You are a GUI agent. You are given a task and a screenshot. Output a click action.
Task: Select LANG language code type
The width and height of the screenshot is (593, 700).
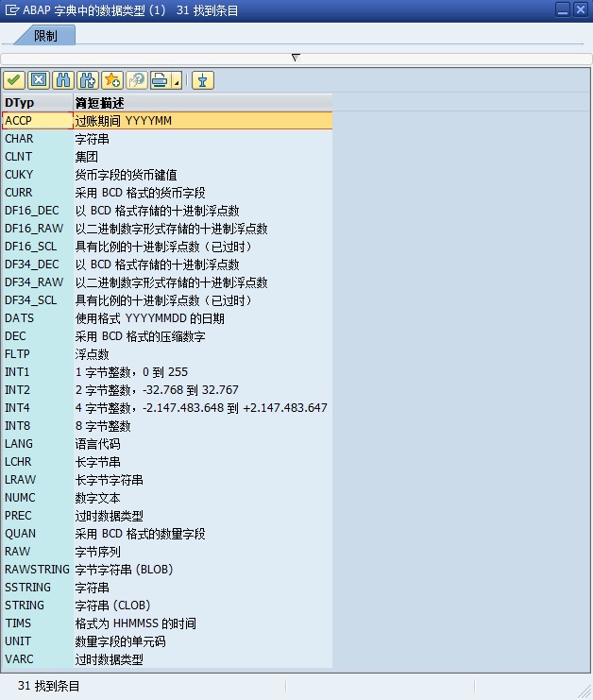tap(167, 444)
